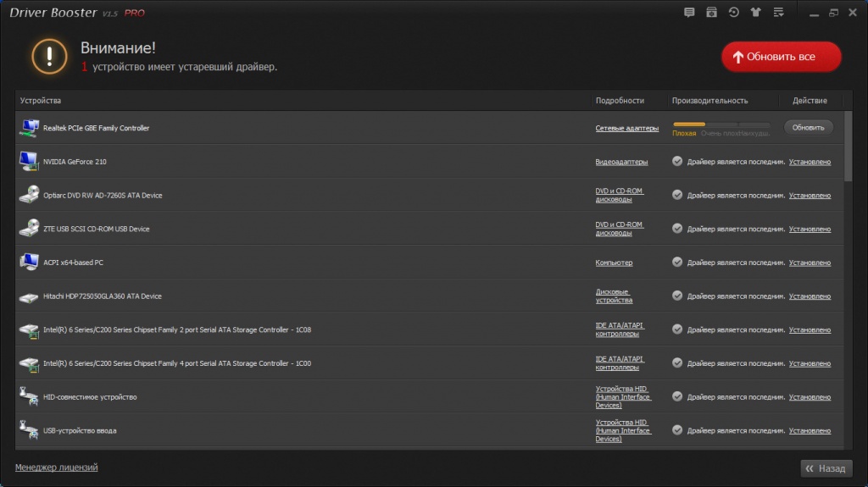Image resolution: width=868 pixels, height=487 pixels.
Task: Click the Realtek network adapter device icon
Action: pos(29,128)
